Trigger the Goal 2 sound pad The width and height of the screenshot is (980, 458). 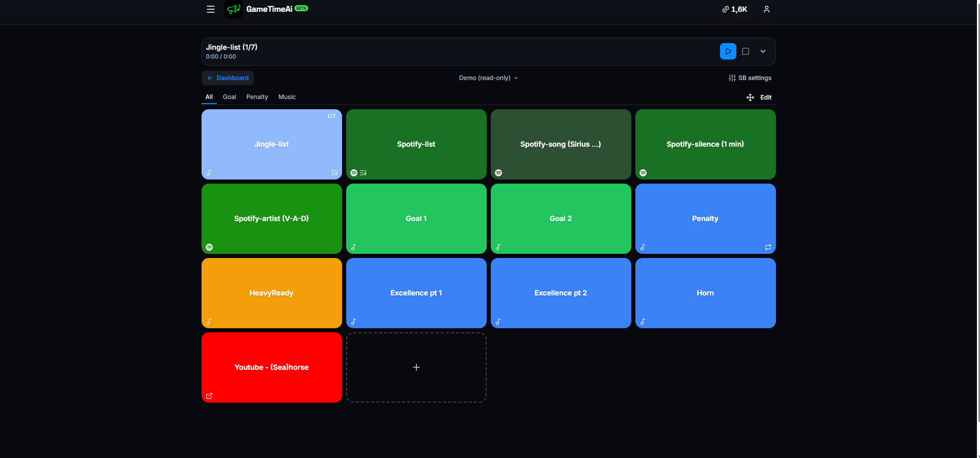coord(561,218)
